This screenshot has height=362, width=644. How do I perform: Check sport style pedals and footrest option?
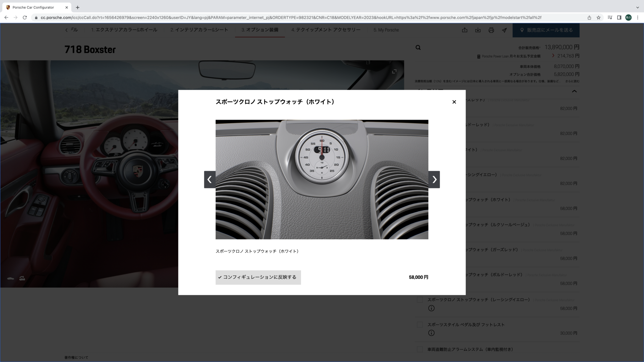point(420,325)
